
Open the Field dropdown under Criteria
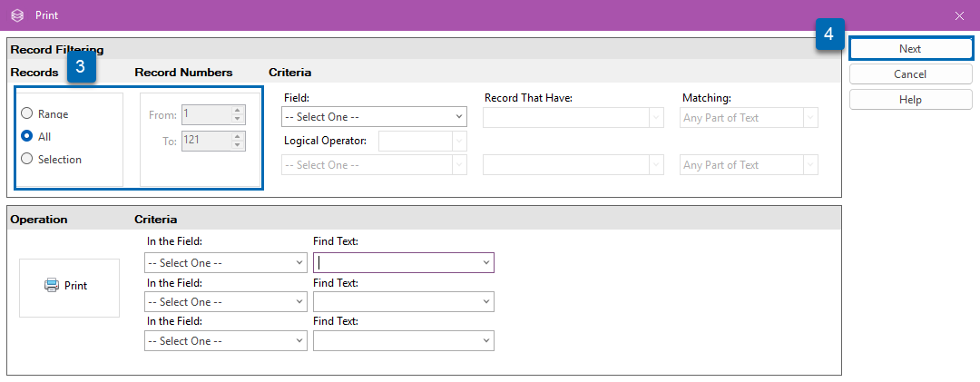[375, 117]
